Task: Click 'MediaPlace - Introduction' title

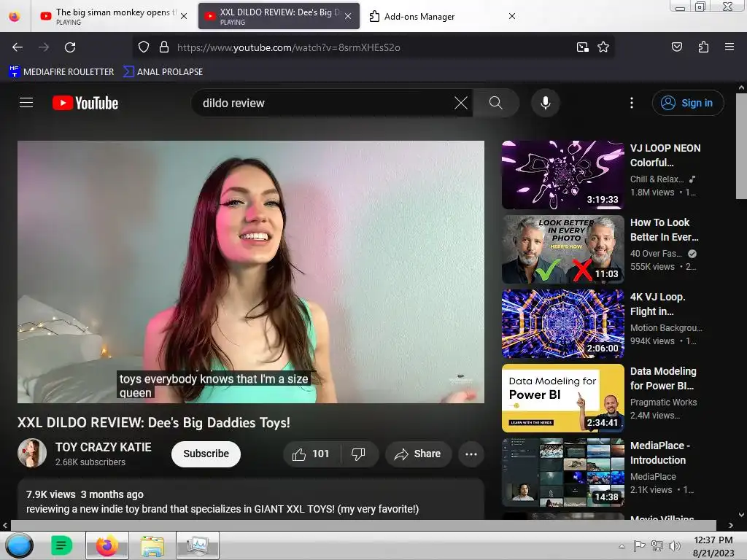Action: (x=659, y=452)
